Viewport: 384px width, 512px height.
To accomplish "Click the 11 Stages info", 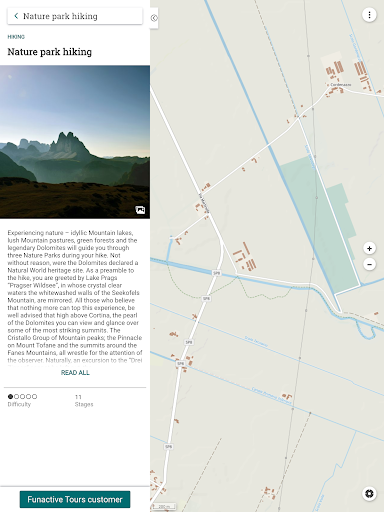I will click(84, 400).
